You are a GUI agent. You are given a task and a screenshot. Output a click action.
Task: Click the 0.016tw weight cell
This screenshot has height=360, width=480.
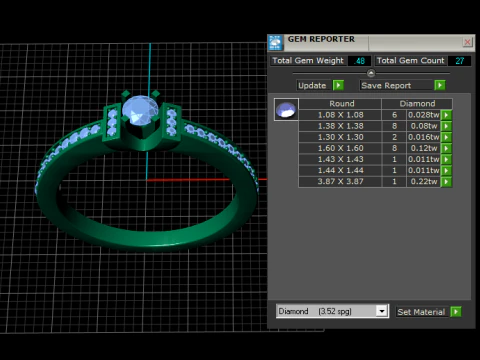423,137
